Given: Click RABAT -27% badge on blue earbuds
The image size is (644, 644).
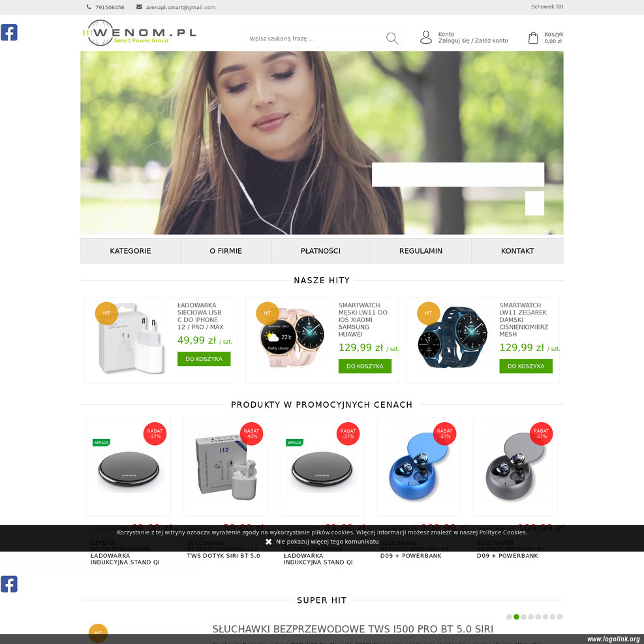Looking at the screenshot, I should point(444,434).
